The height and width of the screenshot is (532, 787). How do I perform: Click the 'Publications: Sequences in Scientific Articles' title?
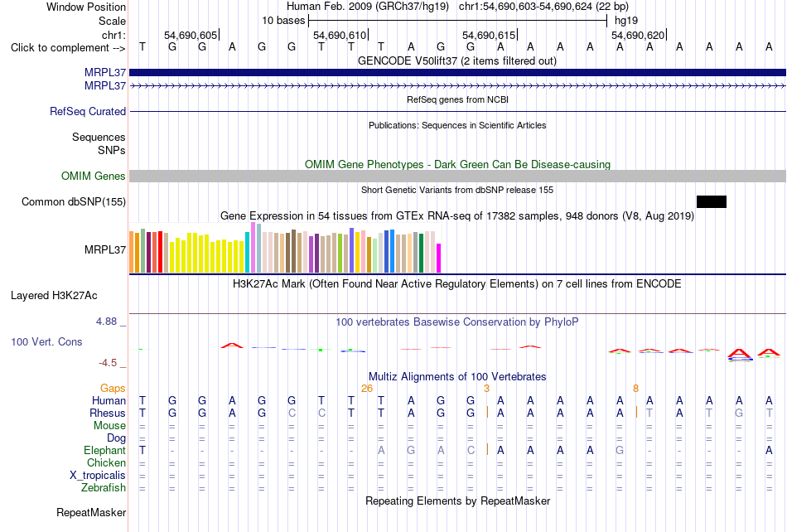pos(457,125)
